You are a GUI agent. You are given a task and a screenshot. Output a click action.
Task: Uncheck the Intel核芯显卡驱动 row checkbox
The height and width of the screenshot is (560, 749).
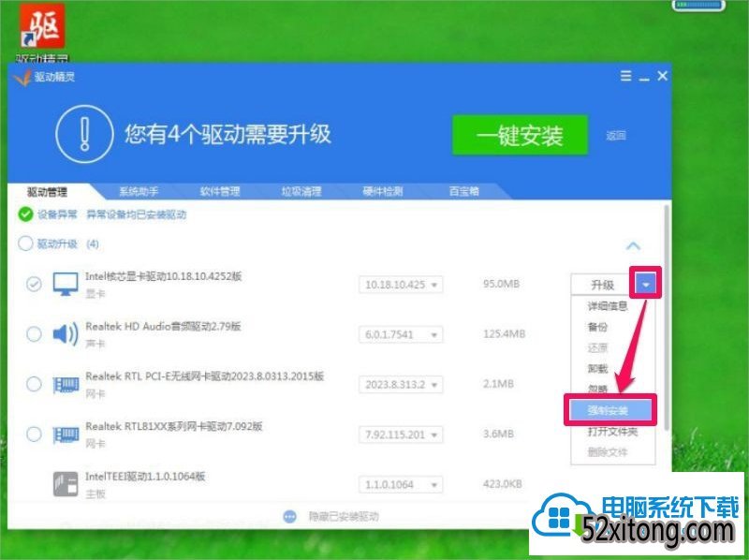point(34,285)
